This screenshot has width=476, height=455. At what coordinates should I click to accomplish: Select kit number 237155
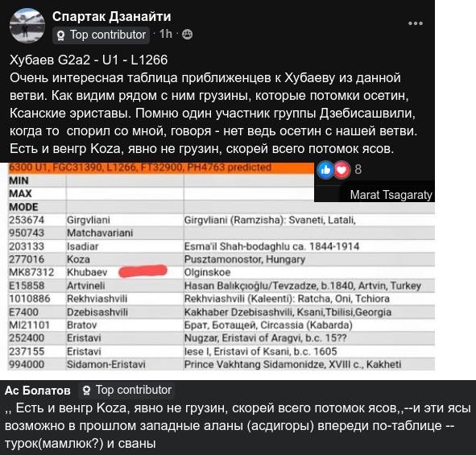pyautogui.click(x=27, y=351)
